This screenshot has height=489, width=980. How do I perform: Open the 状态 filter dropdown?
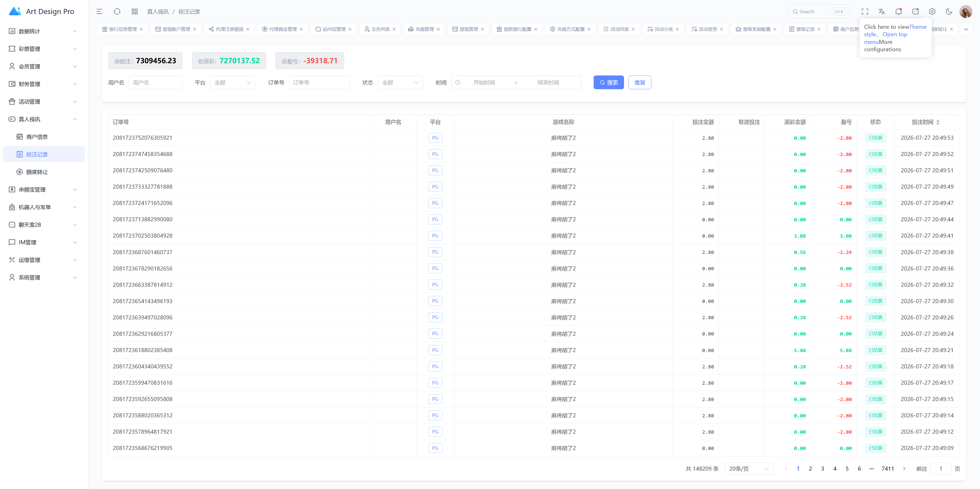click(401, 82)
